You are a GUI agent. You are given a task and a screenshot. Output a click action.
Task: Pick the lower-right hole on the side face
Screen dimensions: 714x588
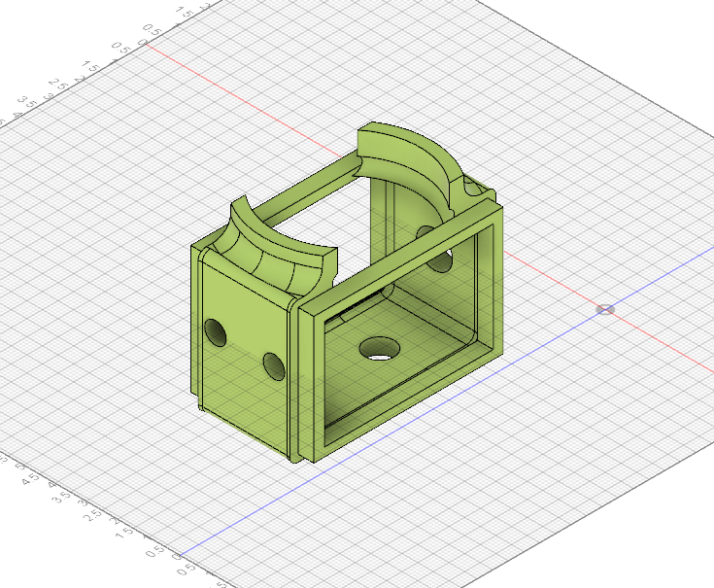[274, 366]
